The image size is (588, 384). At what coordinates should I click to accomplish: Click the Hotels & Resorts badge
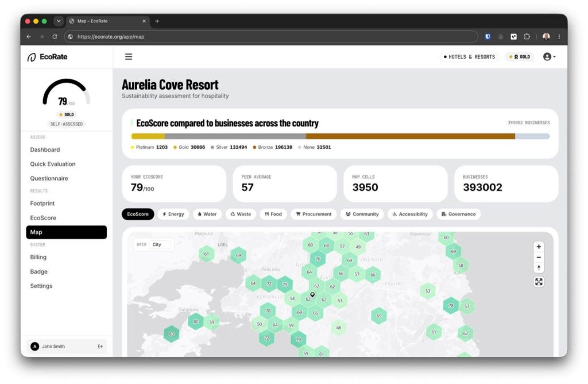point(469,57)
